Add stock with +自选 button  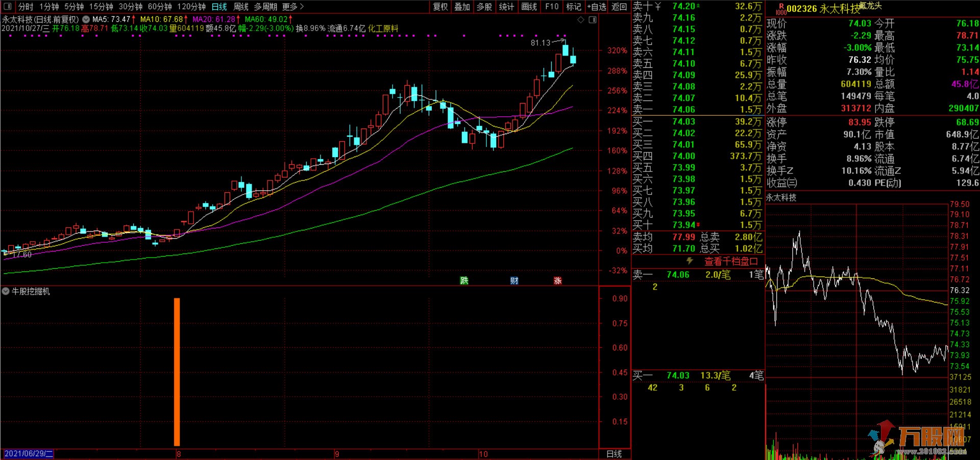coord(597,7)
